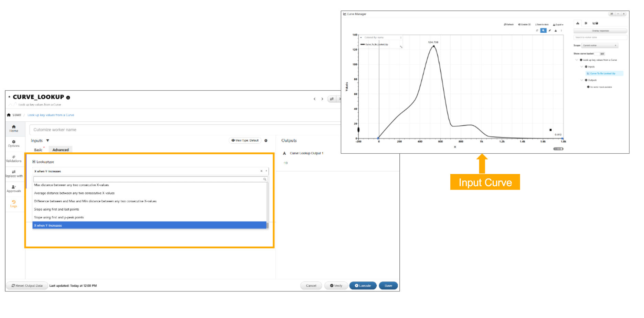Open the Approvals sidebar section
The height and width of the screenshot is (318, 644).
click(14, 189)
